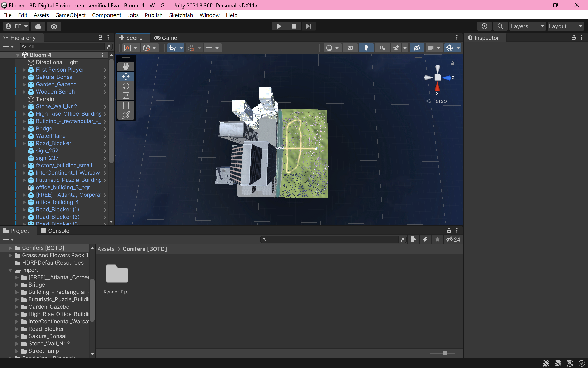
Task: Open scene camera settings dropdown
Action: coord(434,48)
